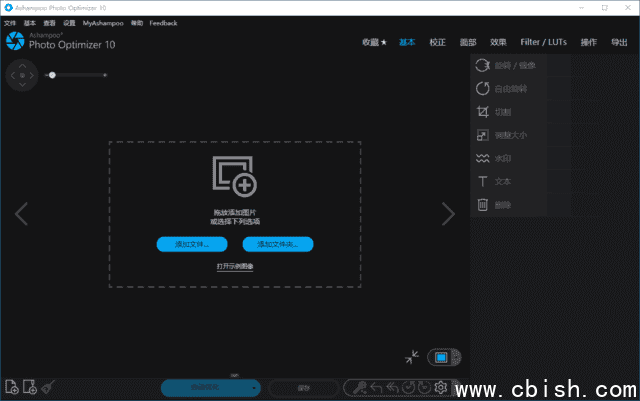Switch to the 操作 tab

589,42
